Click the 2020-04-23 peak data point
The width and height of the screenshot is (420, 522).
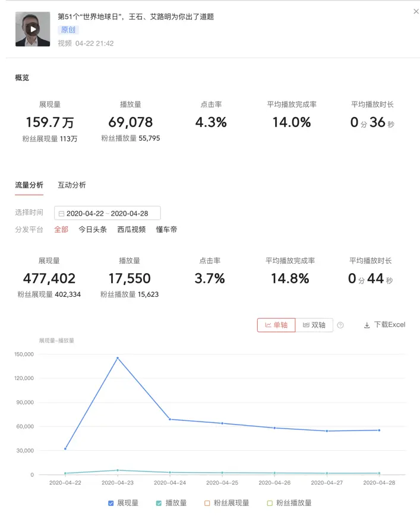[118, 358]
